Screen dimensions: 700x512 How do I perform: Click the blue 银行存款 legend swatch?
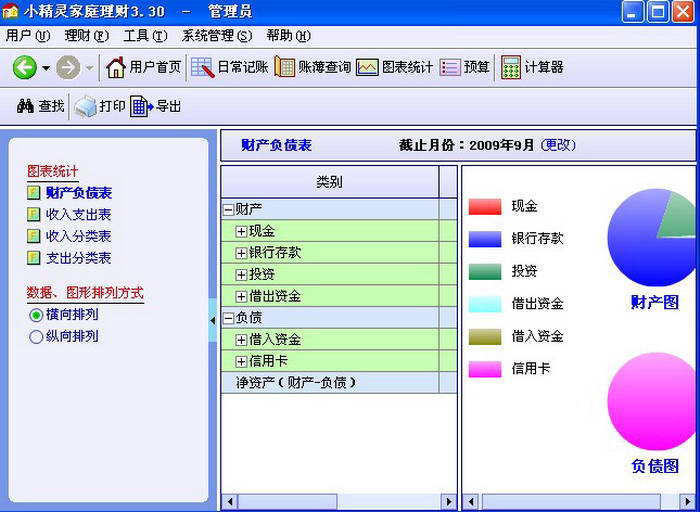[x=485, y=239]
